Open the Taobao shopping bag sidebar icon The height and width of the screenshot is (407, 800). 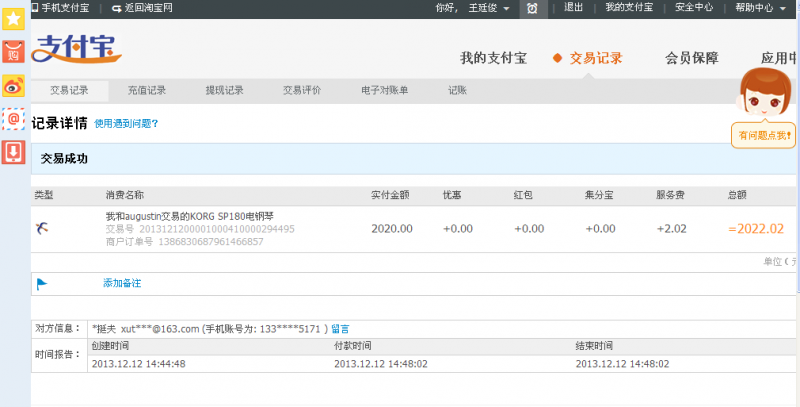pos(13,51)
